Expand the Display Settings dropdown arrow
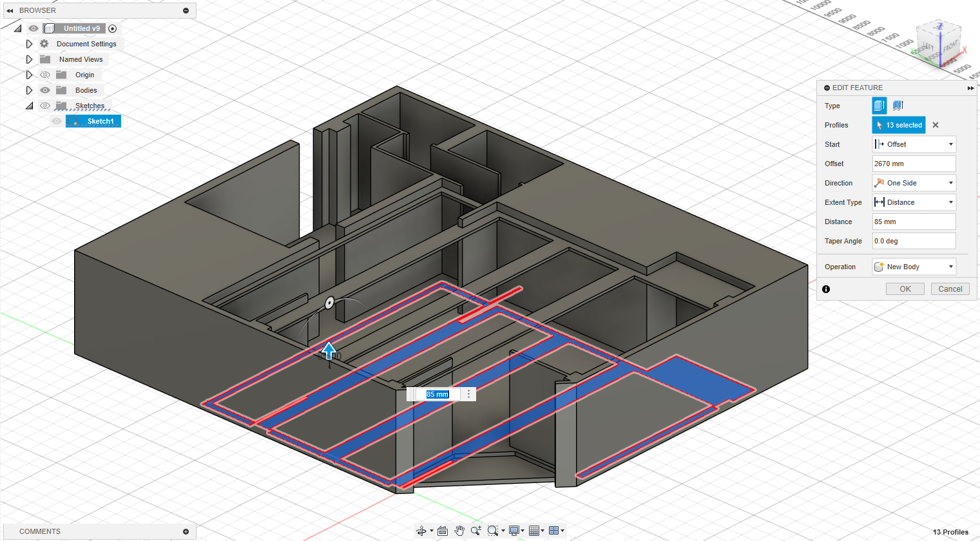Screen dimensions: 980x541 523,531
